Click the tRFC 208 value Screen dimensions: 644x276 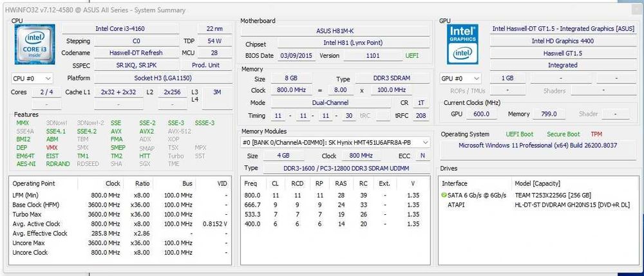421,116
